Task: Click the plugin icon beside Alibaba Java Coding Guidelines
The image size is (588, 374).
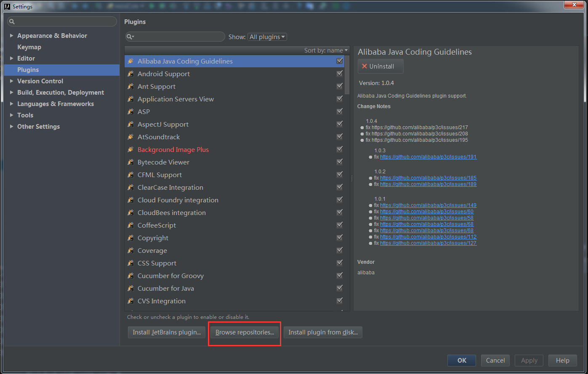Action: pyautogui.click(x=130, y=61)
